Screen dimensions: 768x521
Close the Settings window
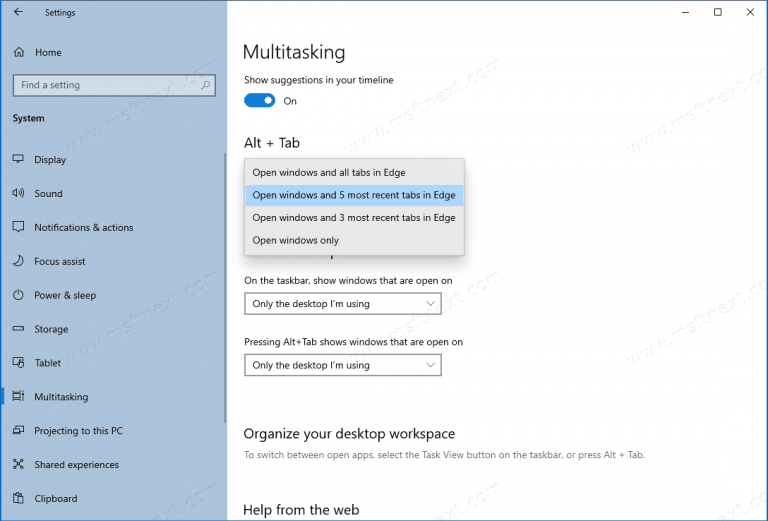click(x=750, y=12)
